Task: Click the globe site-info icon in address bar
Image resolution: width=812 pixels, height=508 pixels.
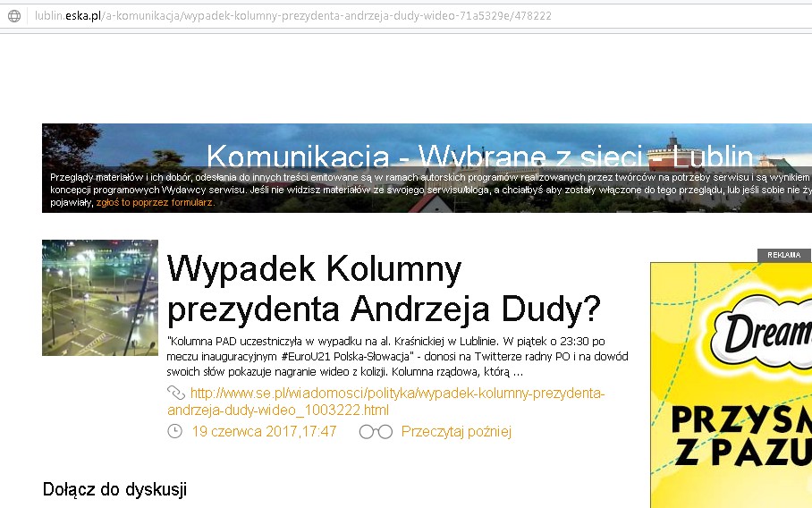Action: point(14,16)
